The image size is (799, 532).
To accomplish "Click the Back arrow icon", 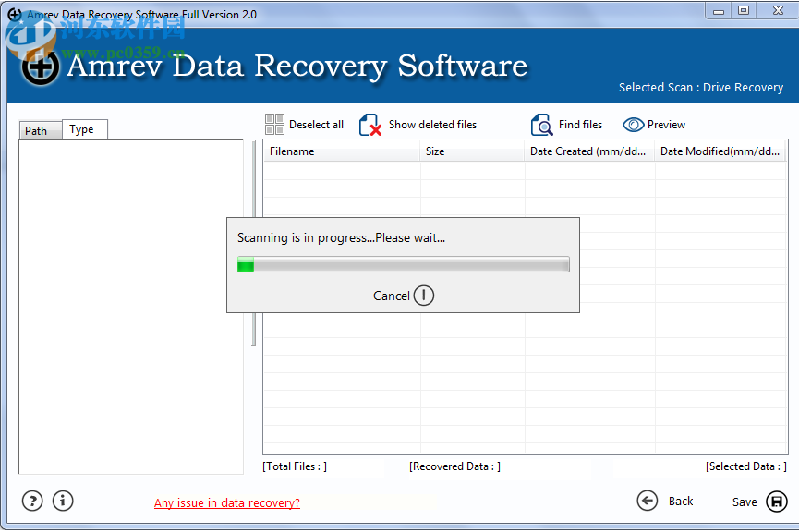I will tap(648, 501).
